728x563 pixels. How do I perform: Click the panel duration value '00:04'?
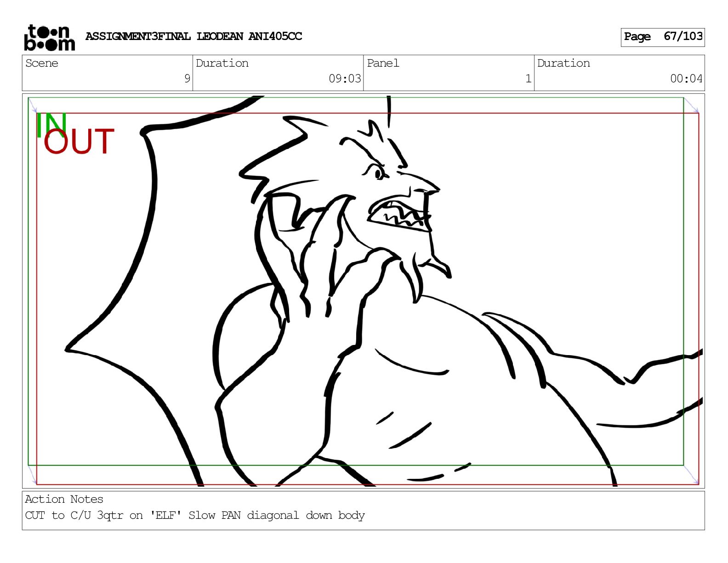686,79
